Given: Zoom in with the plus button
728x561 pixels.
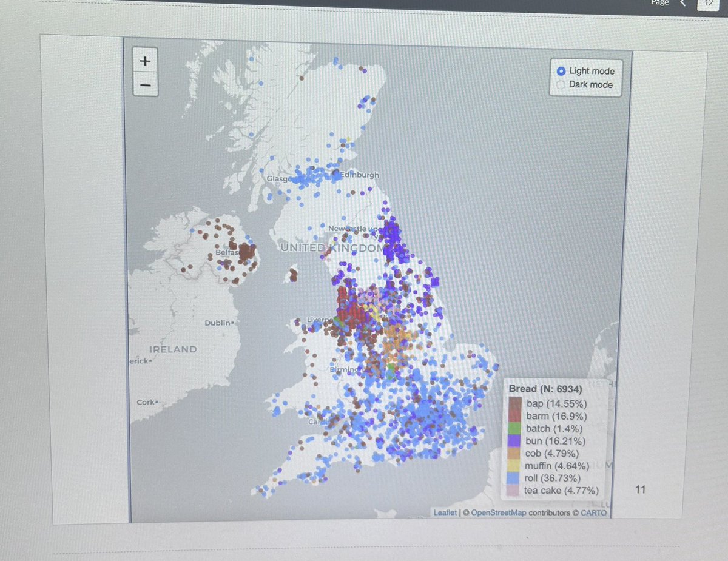Looking at the screenshot, I should click(146, 61).
